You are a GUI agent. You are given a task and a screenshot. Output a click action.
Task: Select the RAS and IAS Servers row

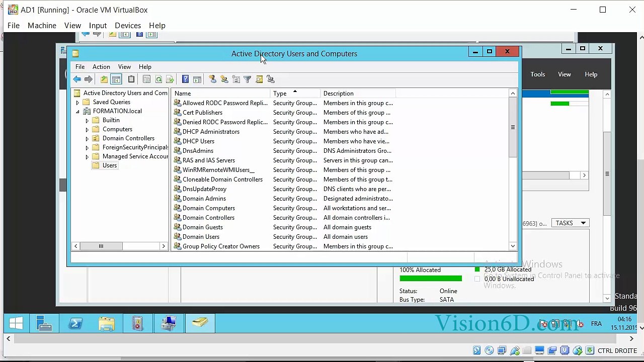[x=283, y=160]
